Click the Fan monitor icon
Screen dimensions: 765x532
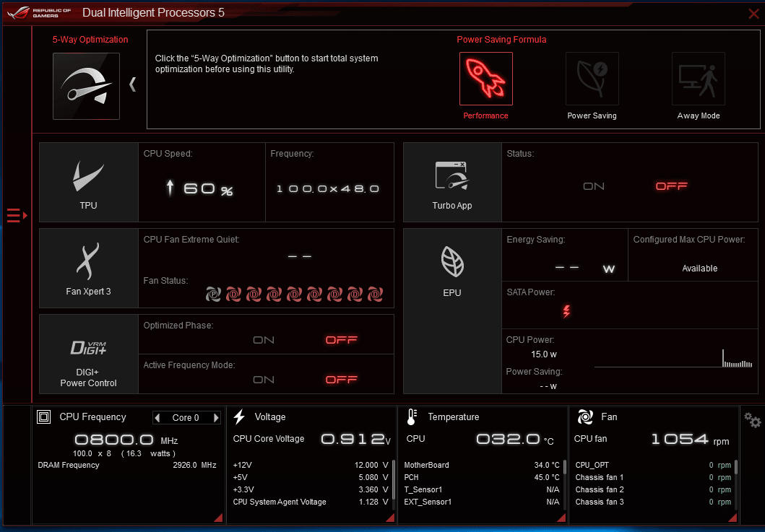(585, 417)
